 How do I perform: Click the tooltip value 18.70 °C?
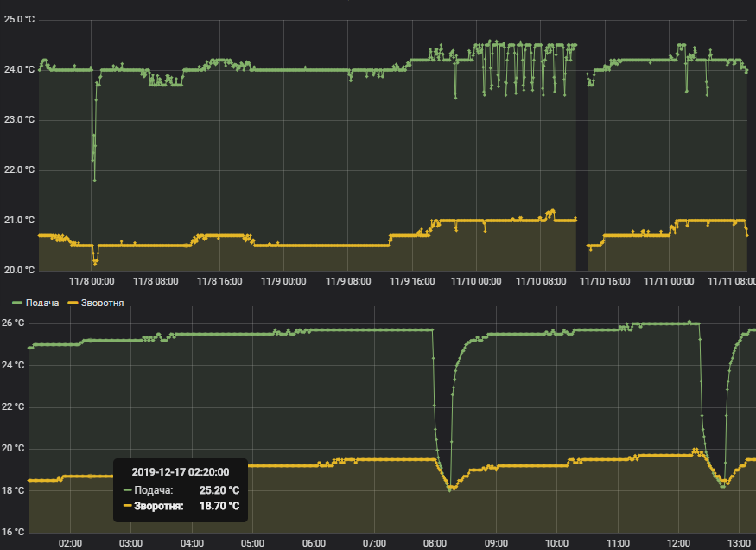[219, 507]
